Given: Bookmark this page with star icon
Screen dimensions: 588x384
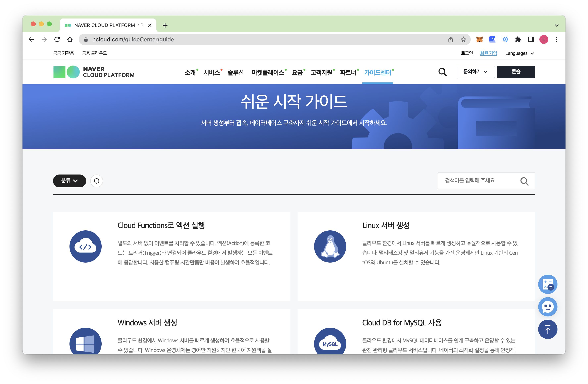Looking at the screenshot, I should tap(463, 40).
